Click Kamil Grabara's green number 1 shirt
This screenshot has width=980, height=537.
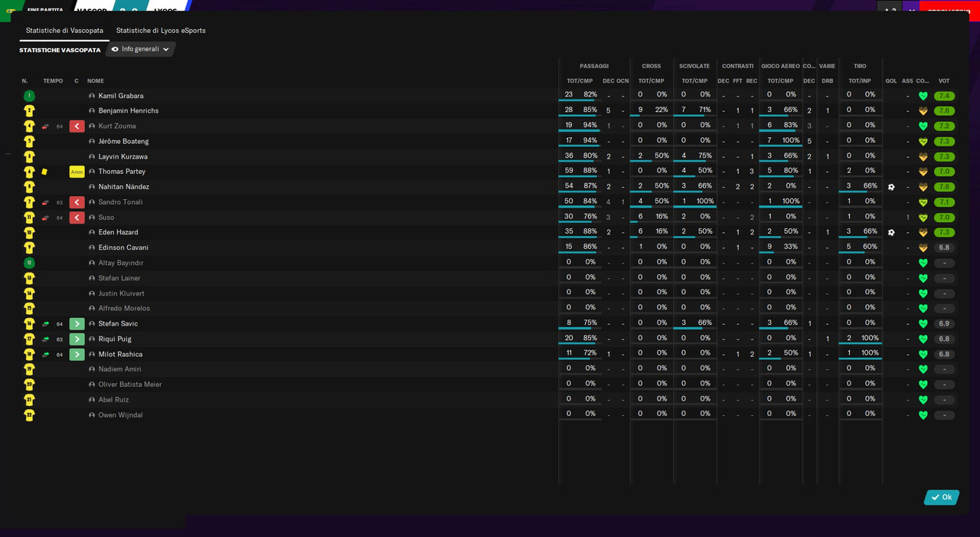(x=29, y=96)
